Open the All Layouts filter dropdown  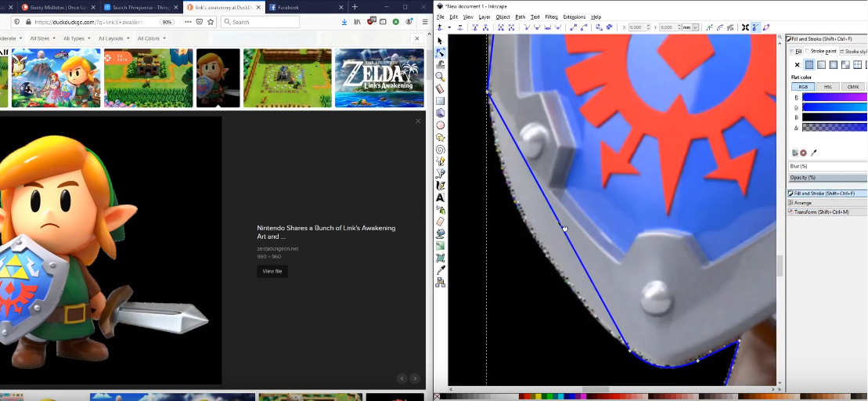pos(113,39)
